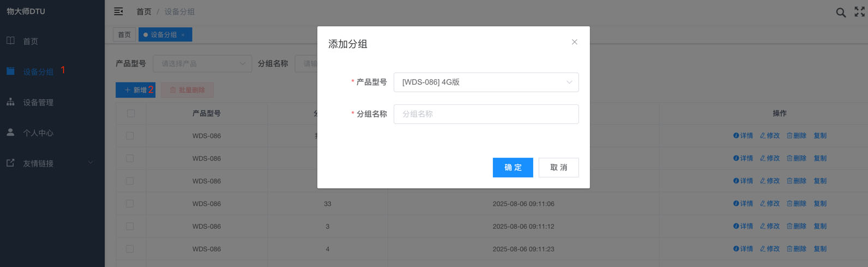The height and width of the screenshot is (267, 868).
Task: Click 删除 on the row with 分组 4
Action: (x=797, y=249)
